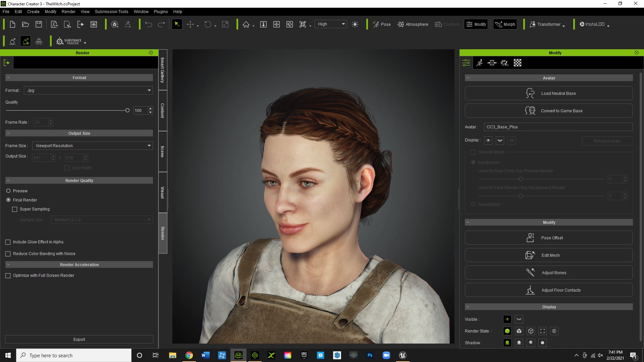Open the Plugins menu
The height and width of the screenshot is (362, 644).
coord(161,11)
